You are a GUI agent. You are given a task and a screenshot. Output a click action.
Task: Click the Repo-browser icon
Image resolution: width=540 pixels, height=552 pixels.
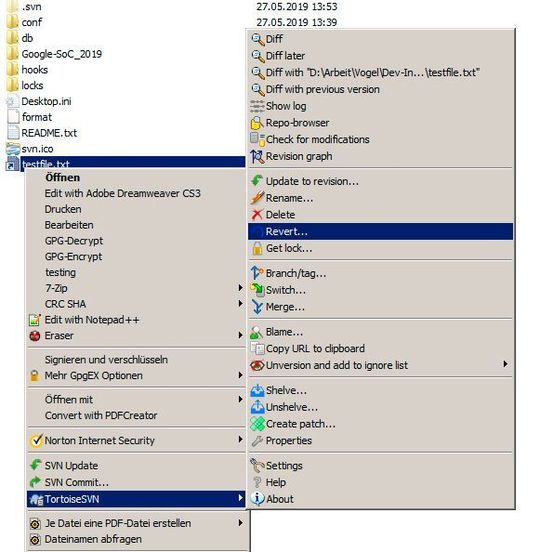click(x=257, y=123)
